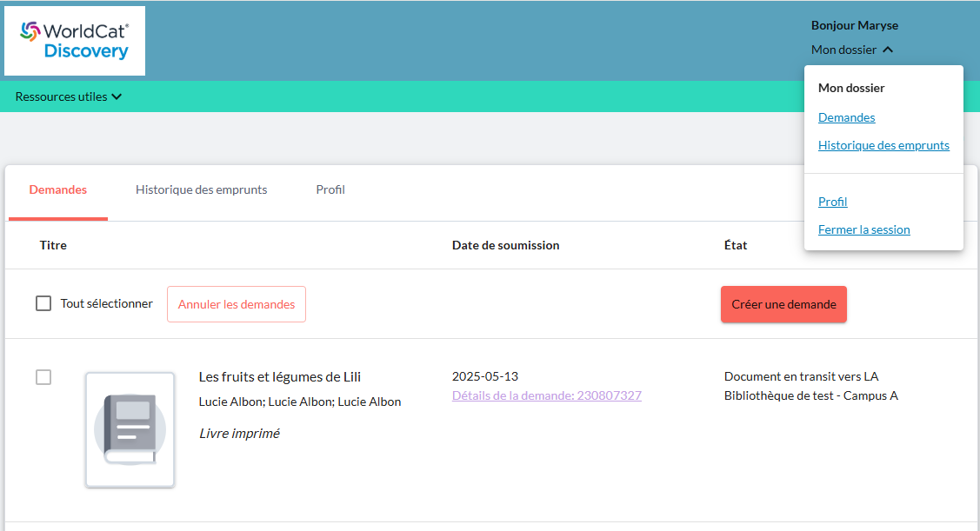This screenshot has width=980, height=531.
Task: Open the title Les fruits et légumes de Lili
Action: [280, 376]
